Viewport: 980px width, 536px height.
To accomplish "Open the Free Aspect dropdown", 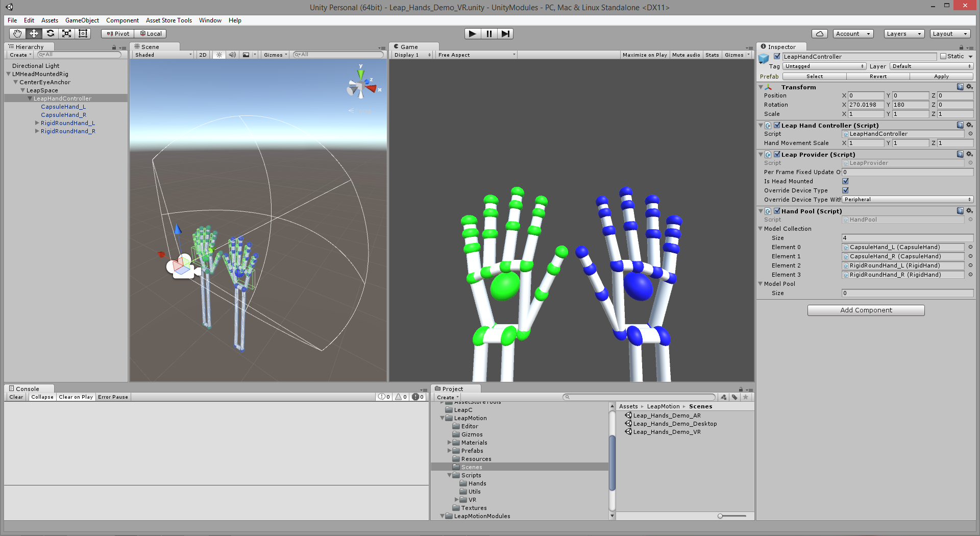I will coord(475,55).
